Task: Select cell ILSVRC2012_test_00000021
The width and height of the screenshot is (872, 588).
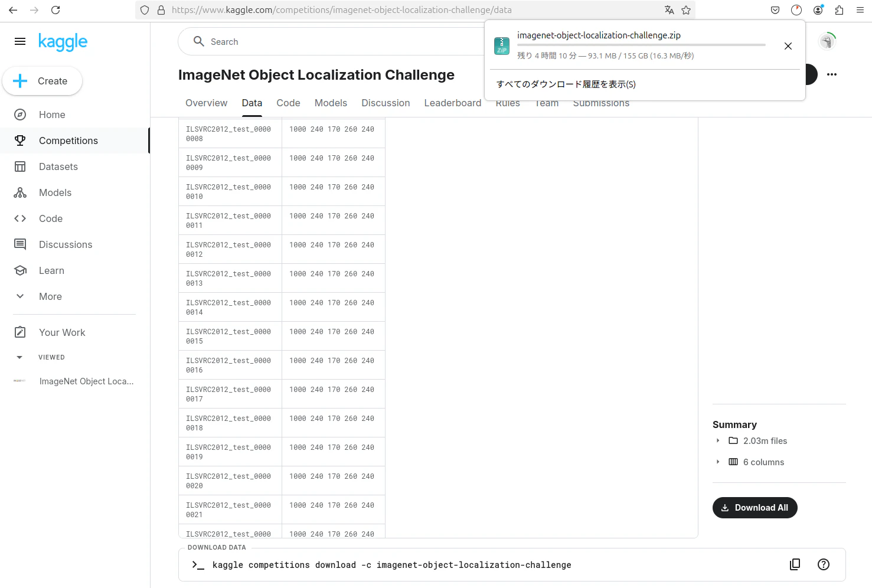Action: click(230, 509)
